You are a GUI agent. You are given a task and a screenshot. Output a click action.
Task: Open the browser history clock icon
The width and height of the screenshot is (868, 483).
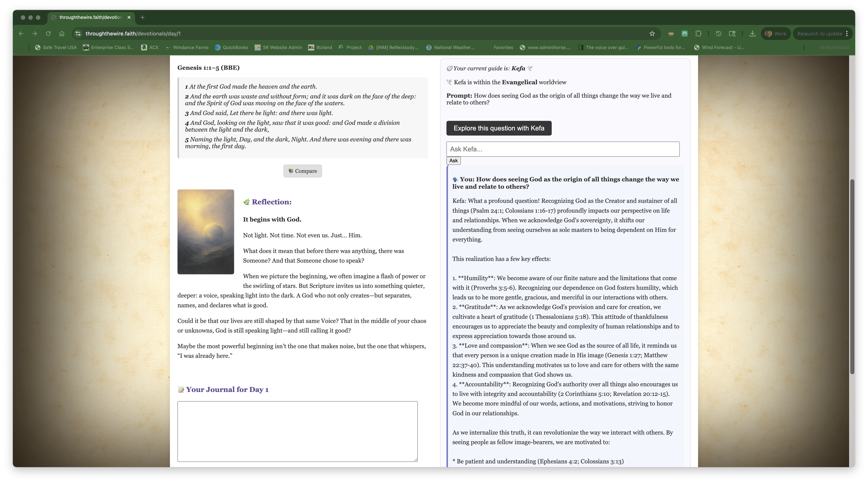[718, 34]
